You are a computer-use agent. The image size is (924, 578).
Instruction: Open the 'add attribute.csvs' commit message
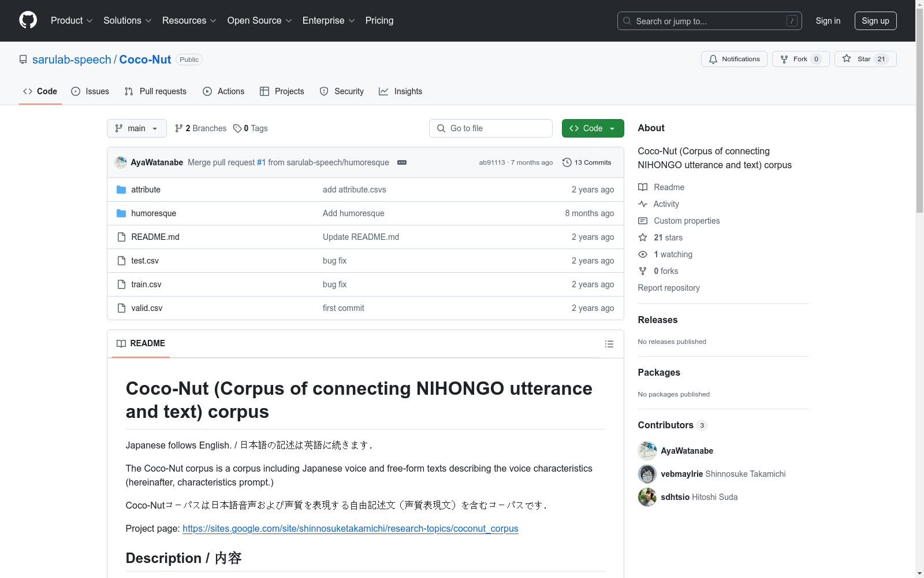(x=355, y=190)
